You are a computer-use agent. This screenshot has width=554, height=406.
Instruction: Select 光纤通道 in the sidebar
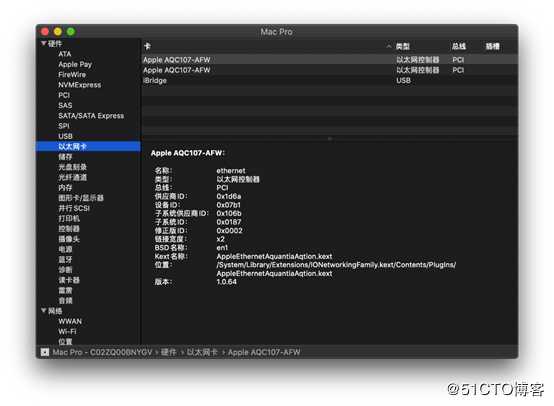(72, 177)
